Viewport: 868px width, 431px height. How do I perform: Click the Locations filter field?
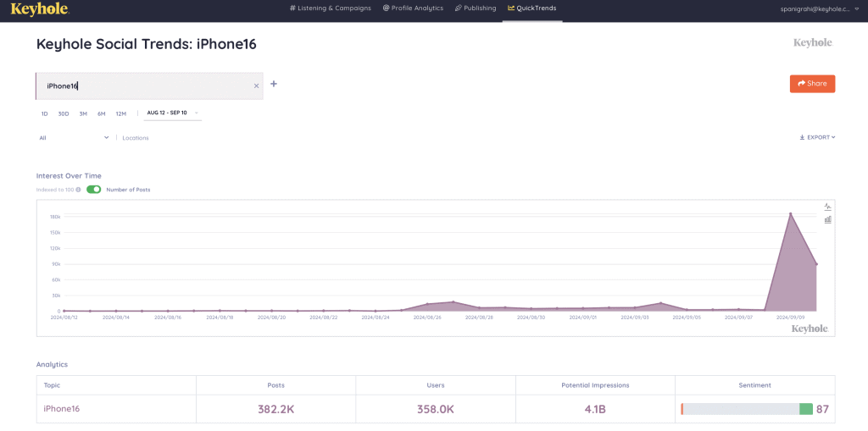(x=136, y=138)
